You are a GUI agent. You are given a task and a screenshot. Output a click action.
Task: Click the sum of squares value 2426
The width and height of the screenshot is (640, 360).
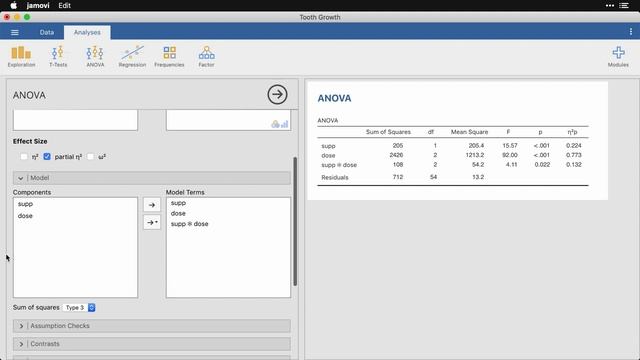pyautogui.click(x=396, y=155)
